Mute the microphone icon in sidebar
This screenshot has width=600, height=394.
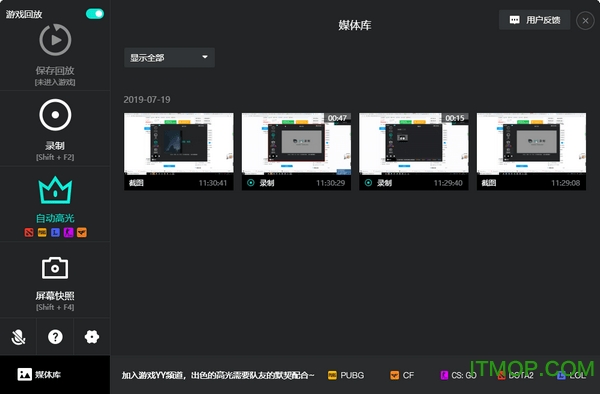click(18, 337)
